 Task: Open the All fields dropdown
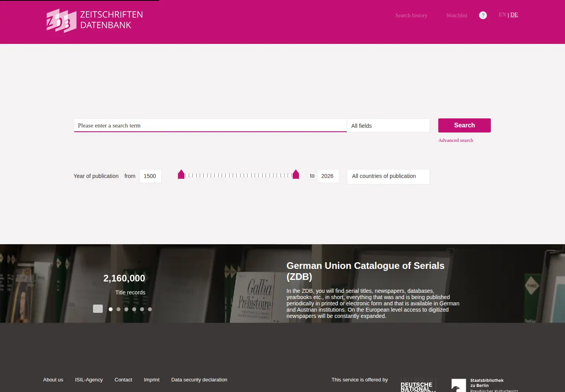pyautogui.click(x=388, y=125)
